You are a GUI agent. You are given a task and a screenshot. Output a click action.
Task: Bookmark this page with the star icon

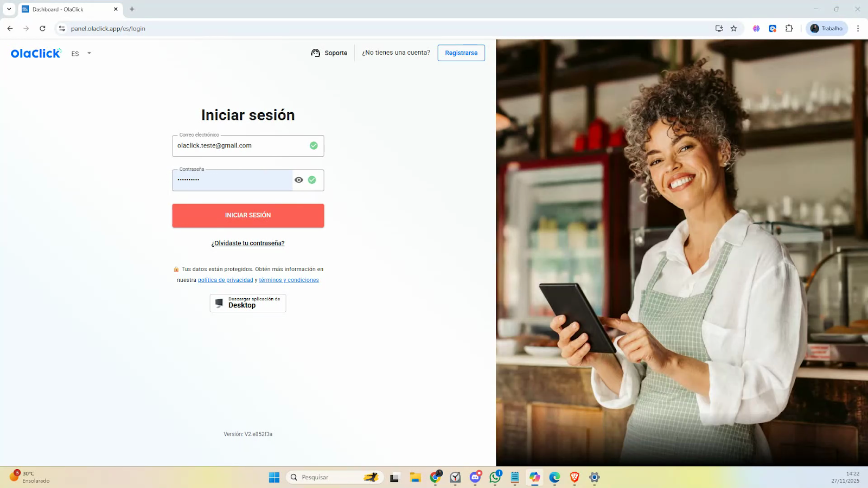tap(734, 29)
